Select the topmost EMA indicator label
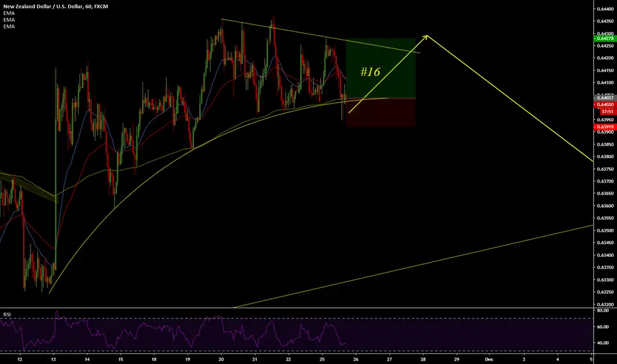The width and height of the screenshot is (617, 364). click(x=9, y=13)
